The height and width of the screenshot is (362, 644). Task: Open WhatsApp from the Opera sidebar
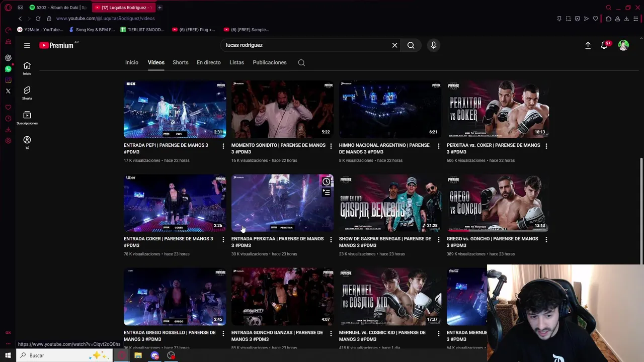[x=8, y=69]
